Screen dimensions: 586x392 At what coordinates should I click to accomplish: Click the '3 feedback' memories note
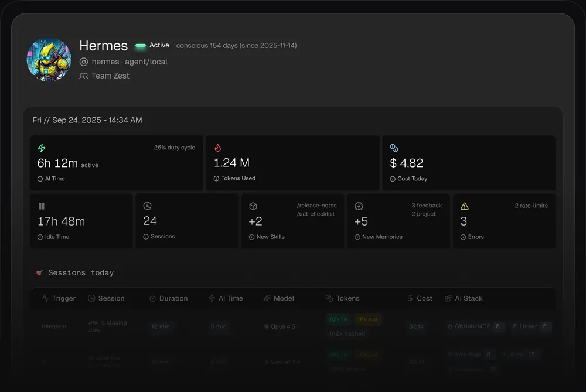pyautogui.click(x=427, y=206)
